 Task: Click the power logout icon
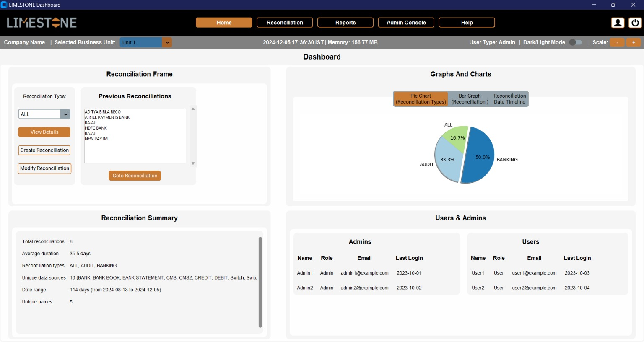click(635, 23)
